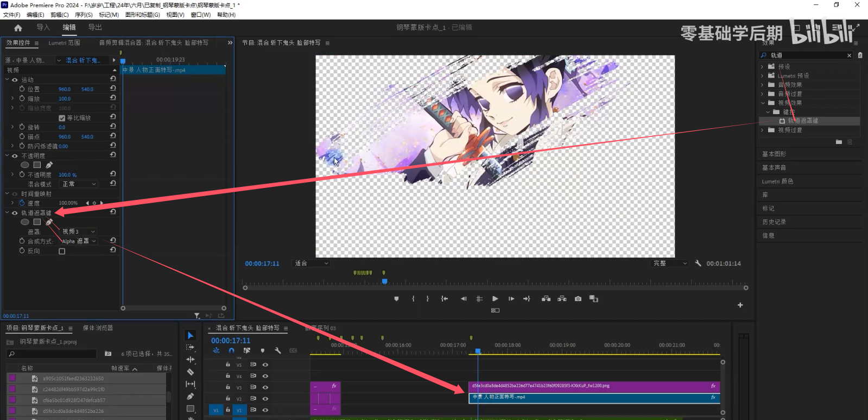Create rectangle mask under 不透明度

point(37,165)
